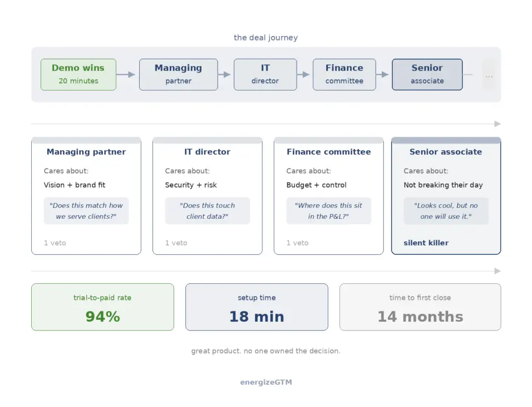Click the "Looks cool, but no one will use it" quote
The height and width of the screenshot is (407, 532).
coord(446,211)
